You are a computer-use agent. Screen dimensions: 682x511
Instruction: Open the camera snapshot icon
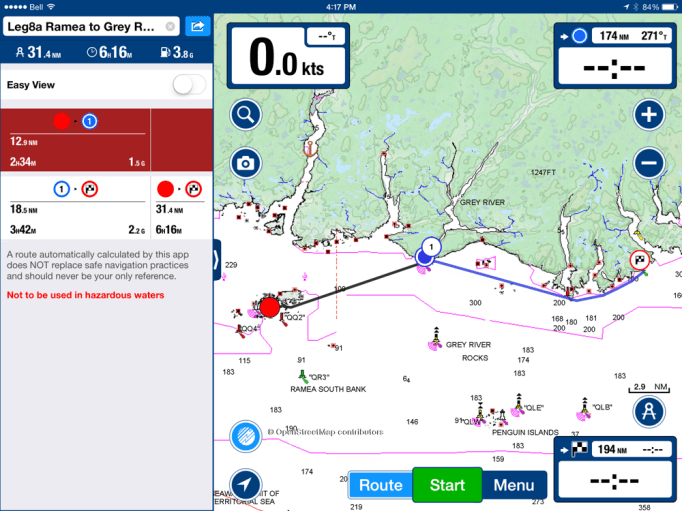245,162
